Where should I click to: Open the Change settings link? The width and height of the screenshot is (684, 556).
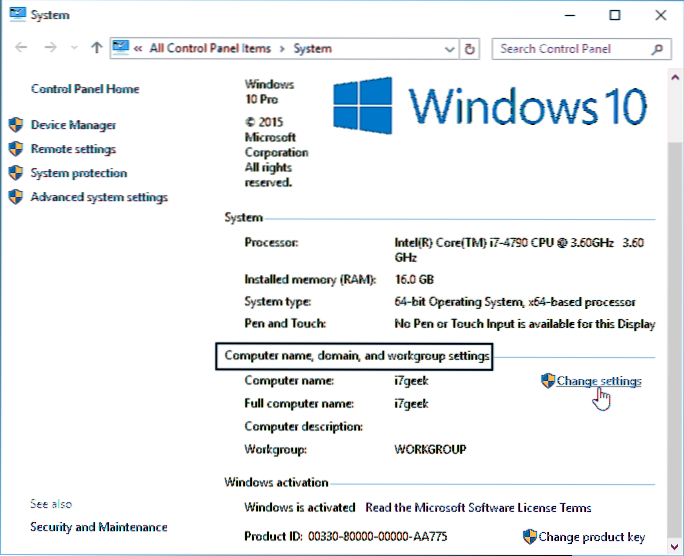pyautogui.click(x=598, y=381)
